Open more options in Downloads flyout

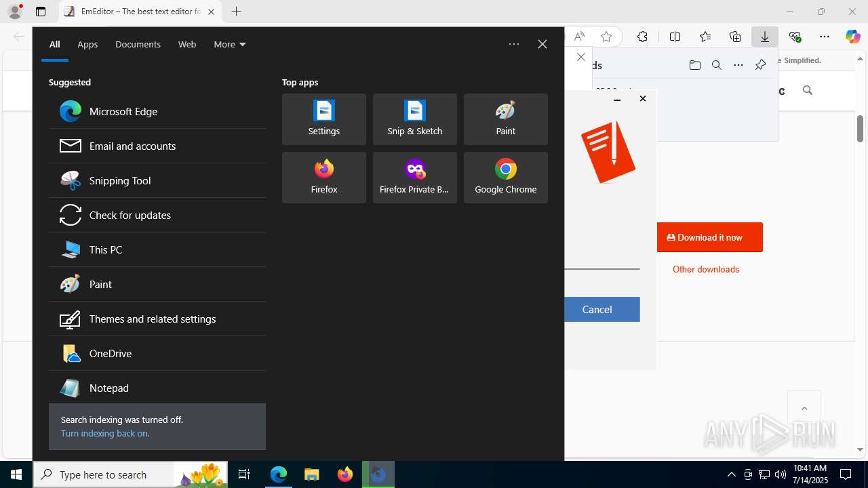(738, 65)
